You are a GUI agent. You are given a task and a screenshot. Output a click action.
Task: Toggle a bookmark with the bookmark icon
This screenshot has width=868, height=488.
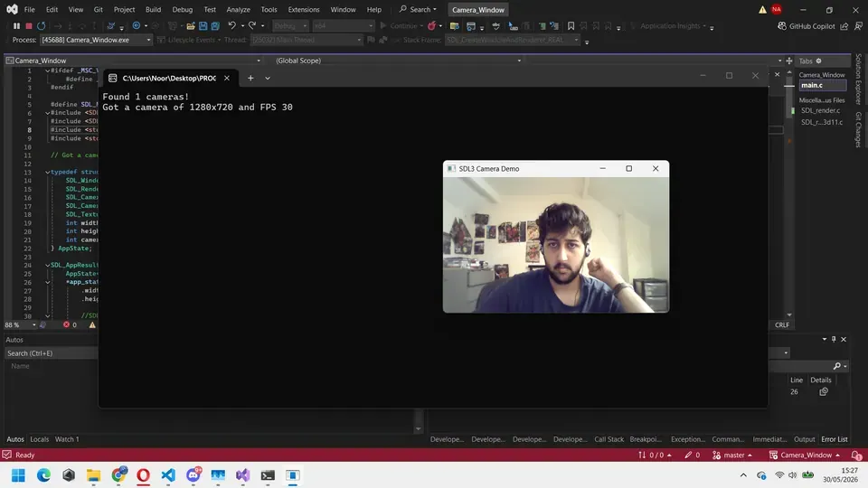[x=571, y=26]
